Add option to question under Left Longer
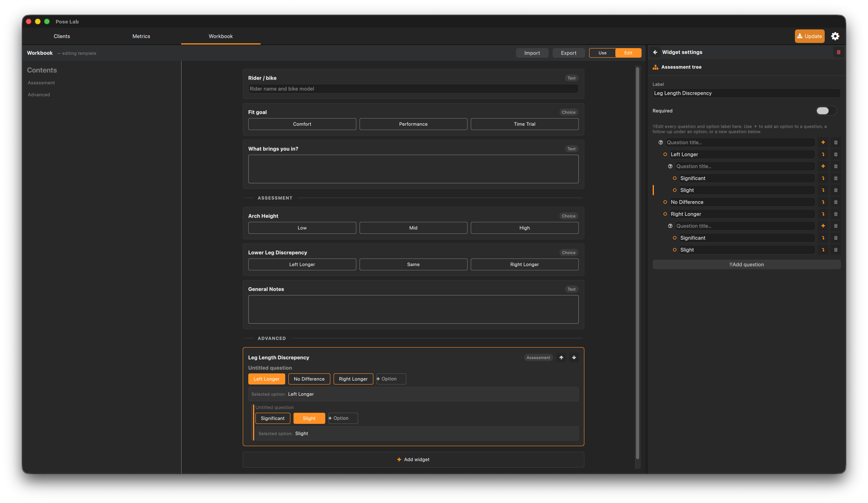 click(823, 166)
